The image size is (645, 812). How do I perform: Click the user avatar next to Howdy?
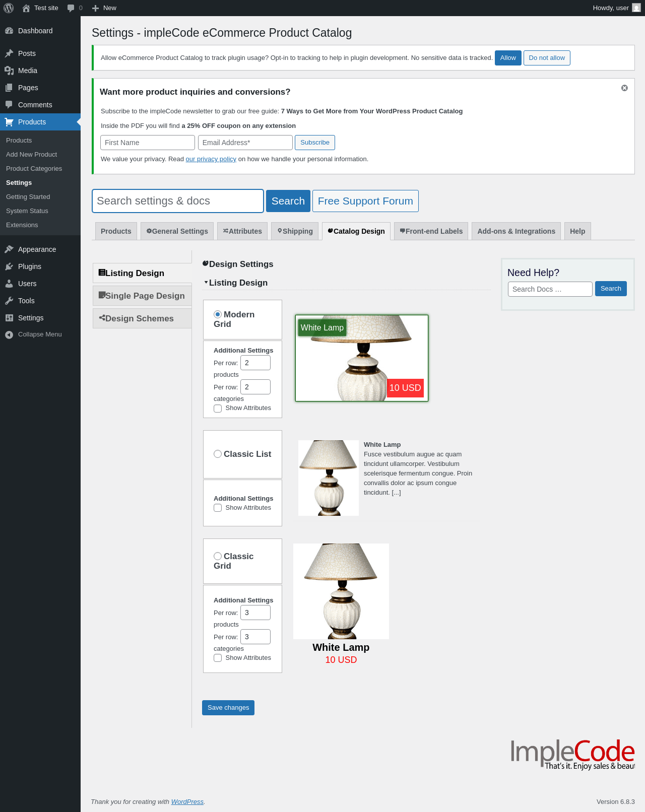click(x=636, y=8)
